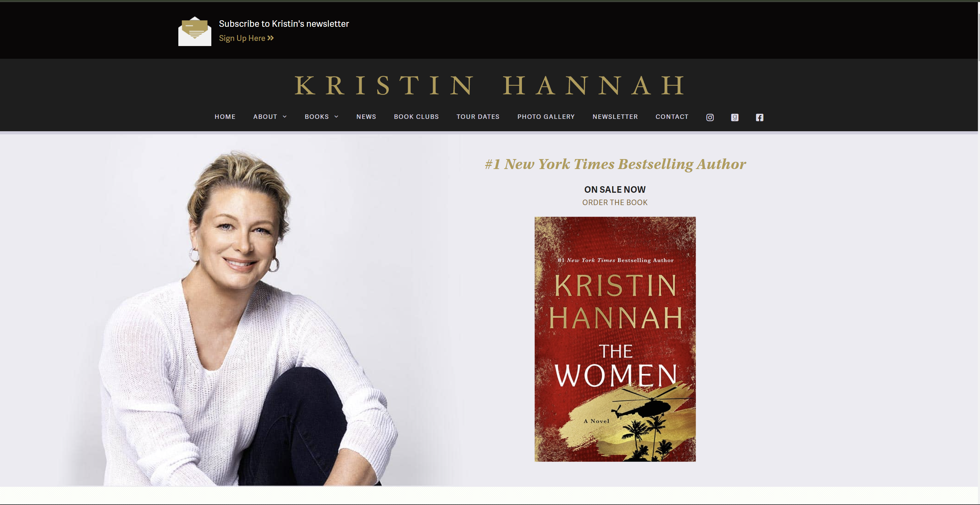The height and width of the screenshot is (505, 980).
Task: Open the Contact page
Action: click(x=672, y=117)
